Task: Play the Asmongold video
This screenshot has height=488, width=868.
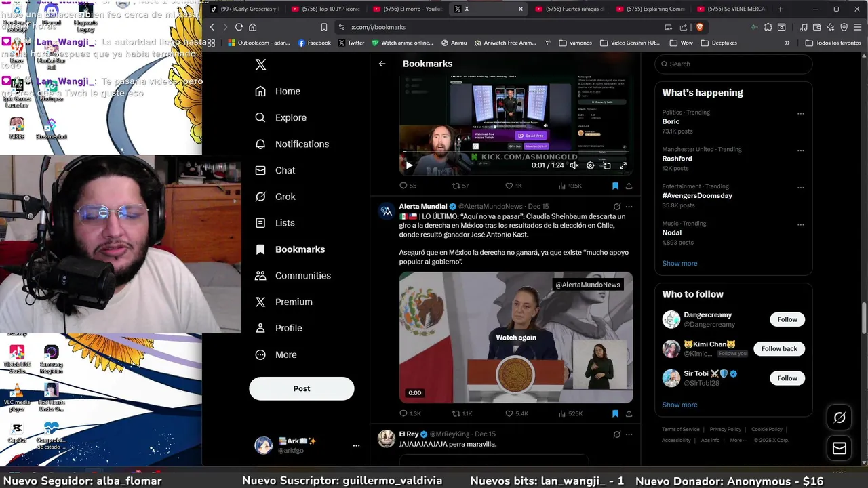Action: coord(409,165)
